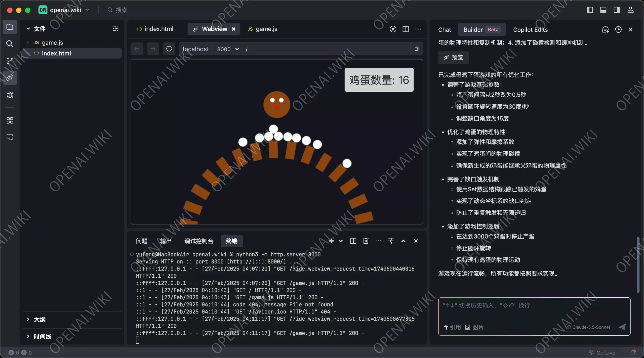Open the account profile icon

(x=630, y=10)
